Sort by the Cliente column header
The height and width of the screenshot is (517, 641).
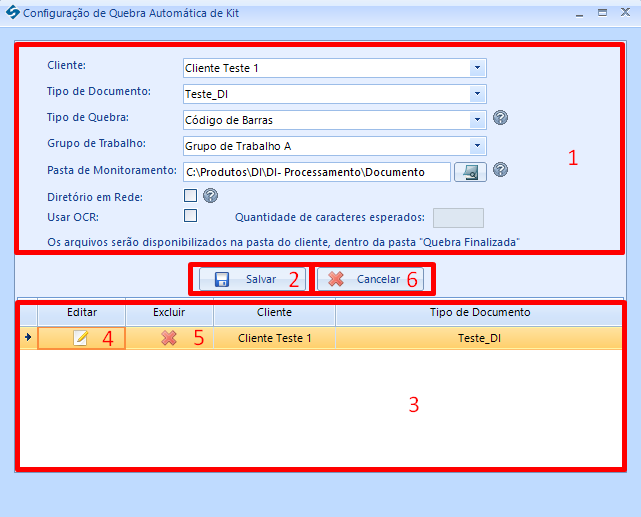(274, 313)
